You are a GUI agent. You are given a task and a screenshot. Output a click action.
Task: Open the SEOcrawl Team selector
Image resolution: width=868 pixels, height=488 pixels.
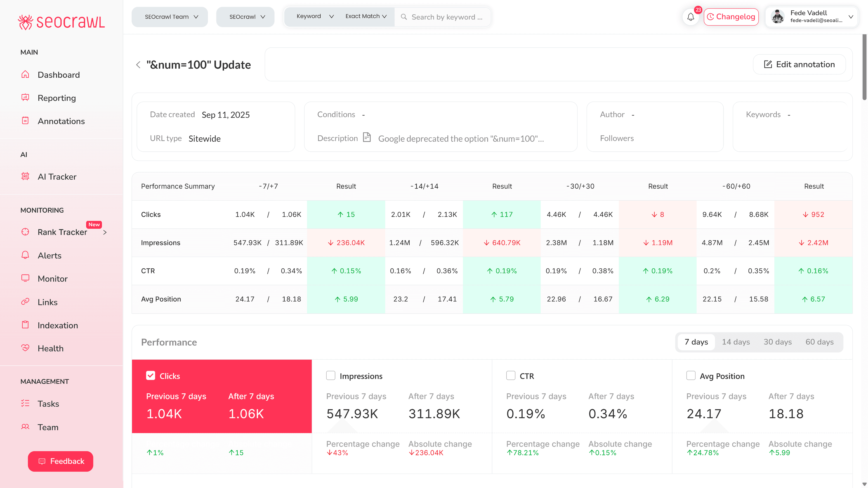click(x=170, y=16)
